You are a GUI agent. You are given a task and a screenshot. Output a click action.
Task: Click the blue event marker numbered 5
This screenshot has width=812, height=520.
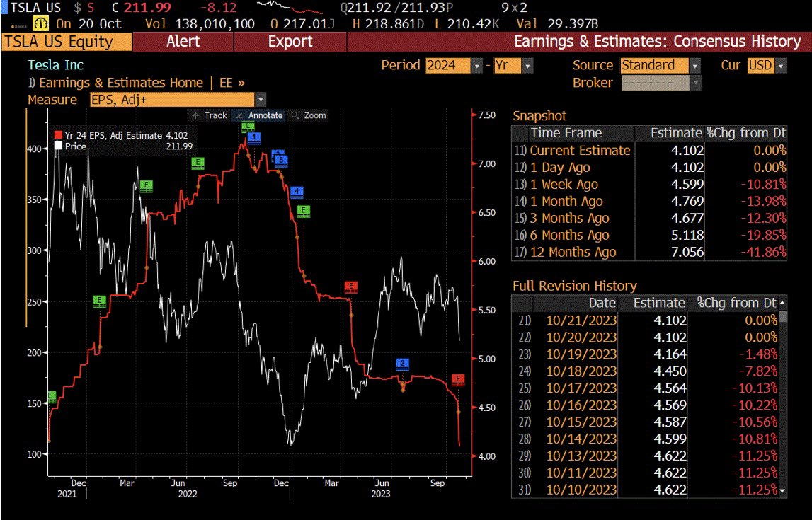click(281, 161)
